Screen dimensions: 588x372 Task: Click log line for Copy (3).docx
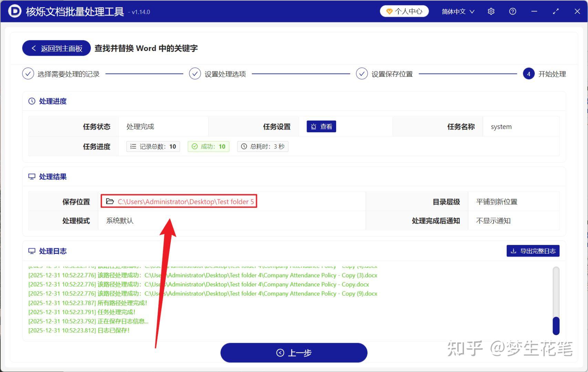click(203, 275)
